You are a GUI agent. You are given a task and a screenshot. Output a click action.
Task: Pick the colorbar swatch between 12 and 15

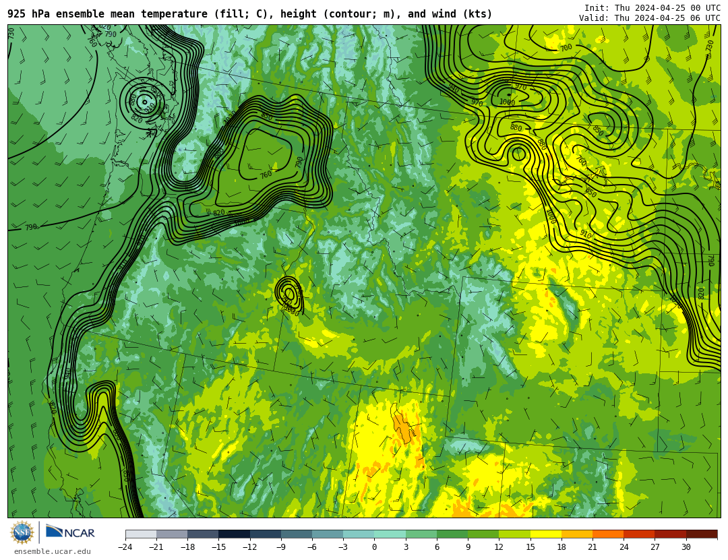pyautogui.click(x=514, y=534)
